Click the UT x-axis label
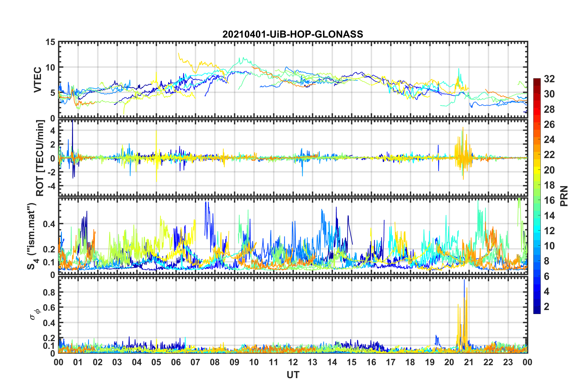This screenshot has height=392, width=586. (293, 375)
